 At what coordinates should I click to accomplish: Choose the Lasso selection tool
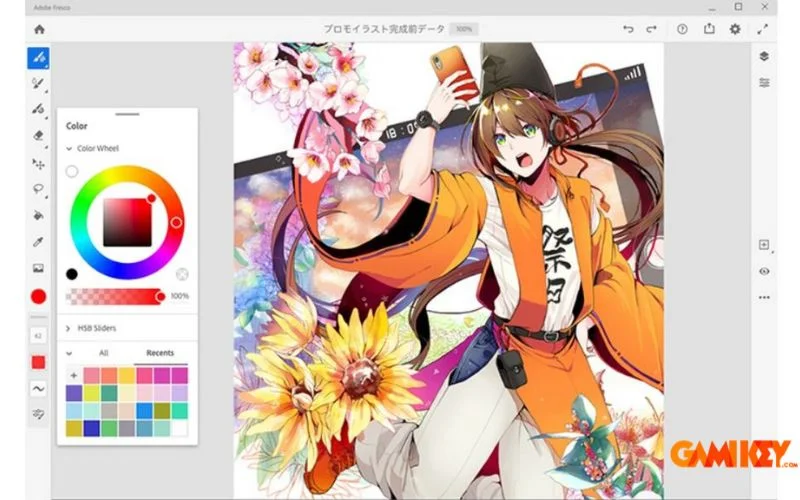pos(39,189)
